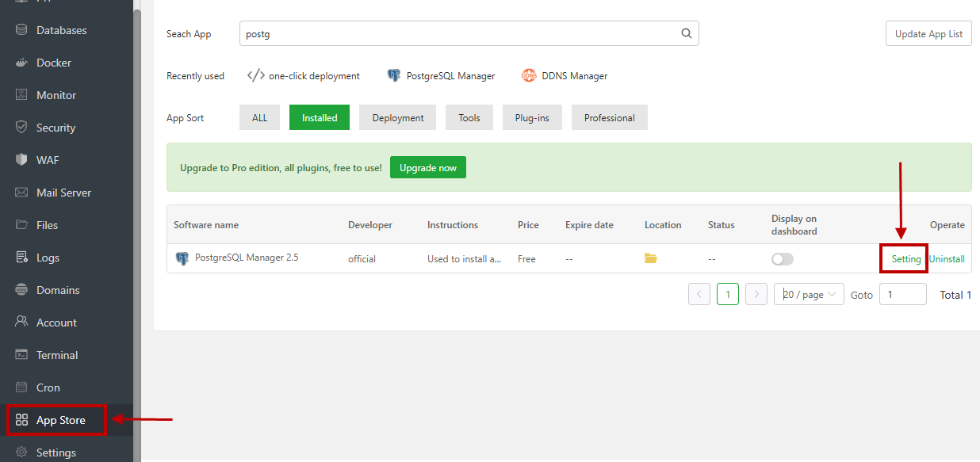
Task: Click the Docker whale icon
Action: 21,63
